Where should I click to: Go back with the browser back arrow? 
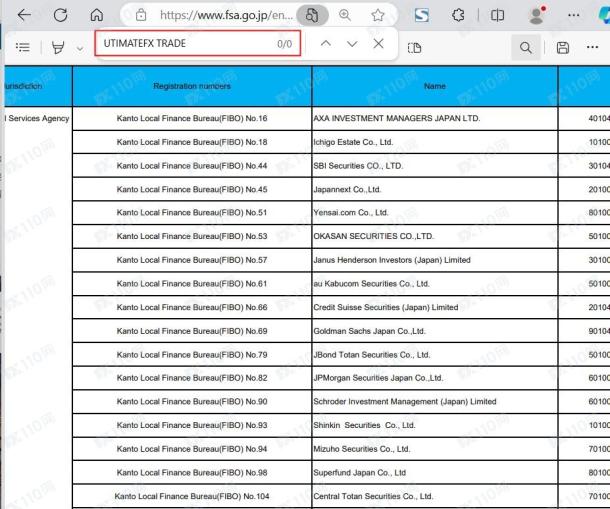pyautogui.click(x=24, y=15)
